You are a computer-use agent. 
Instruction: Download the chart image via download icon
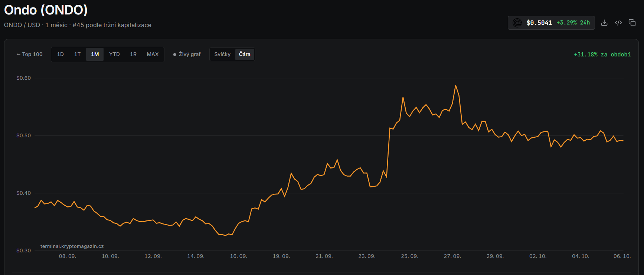pos(604,23)
